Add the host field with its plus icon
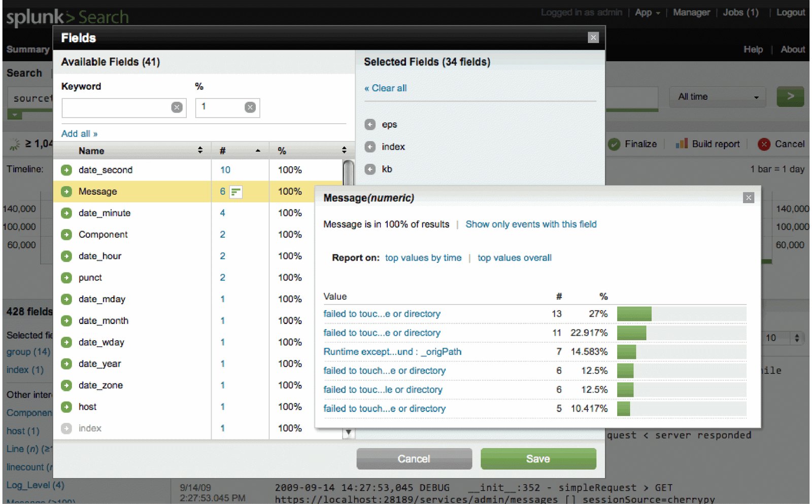The width and height of the screenshot is (812, 504). [x=66, y=407]
